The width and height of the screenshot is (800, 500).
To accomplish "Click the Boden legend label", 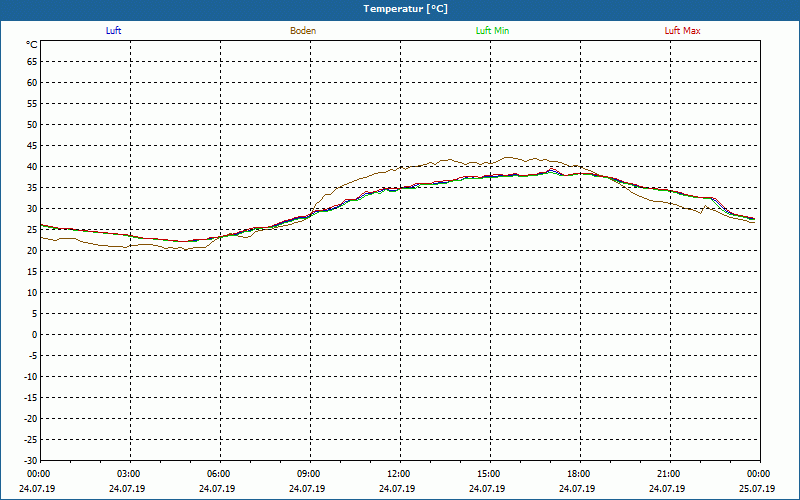I will point(303,31).
